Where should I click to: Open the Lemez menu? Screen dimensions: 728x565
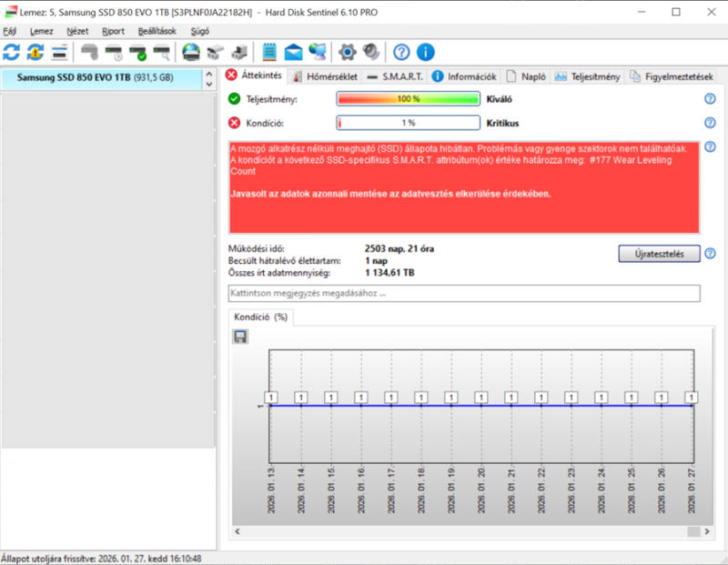coord(41,31)
